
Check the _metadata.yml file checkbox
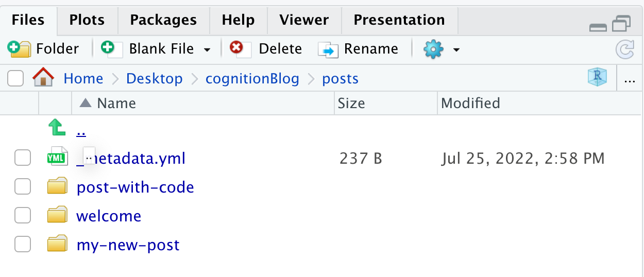click(23, 158)
